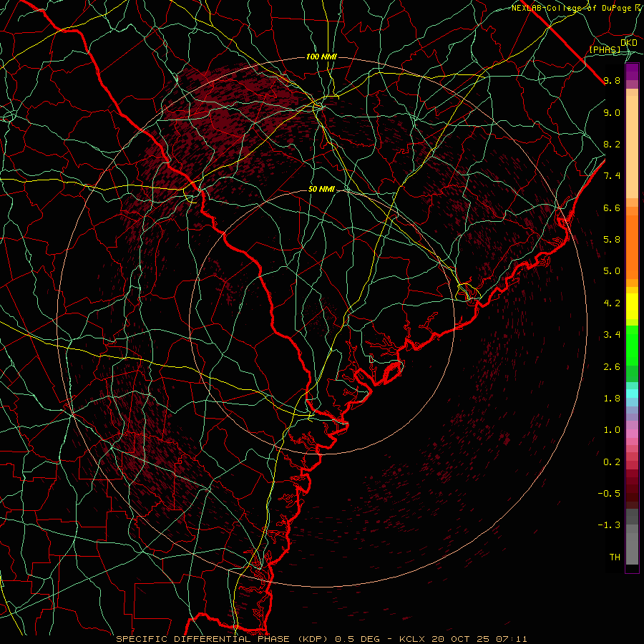Image resolution: width=644 pixels, height=644 pixels.
Task: Select the cyan band of the color scale
Action: point(632,394)
